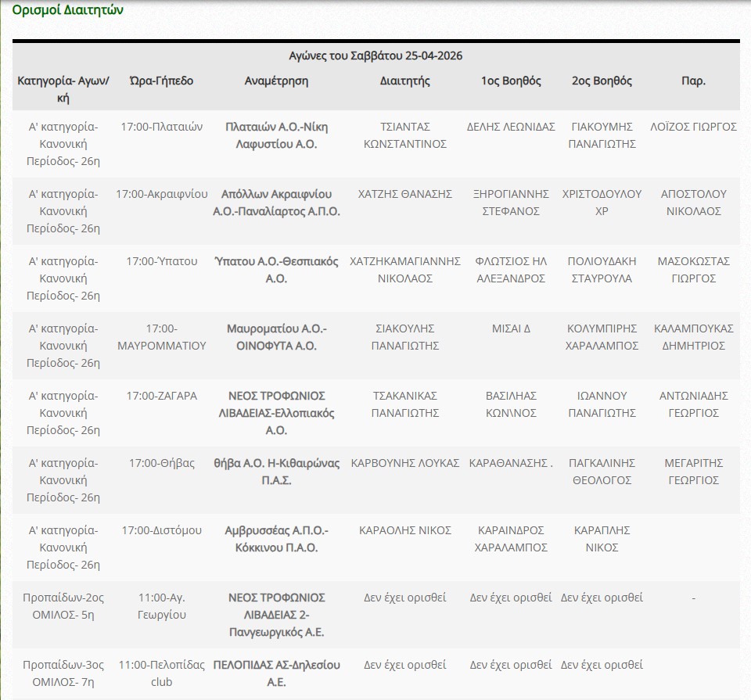Image resolution: width=751 pixels, height=700 pixels.
Task: Click the Αγώνες του Σαββάτου 25-04-2026 title
Action: pyautogui.click(x=375, y=56)
